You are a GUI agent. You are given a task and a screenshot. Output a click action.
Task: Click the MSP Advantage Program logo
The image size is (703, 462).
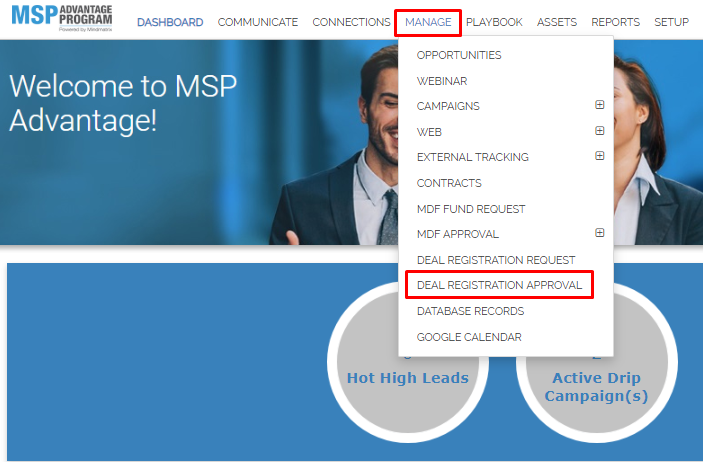(62, 18)
